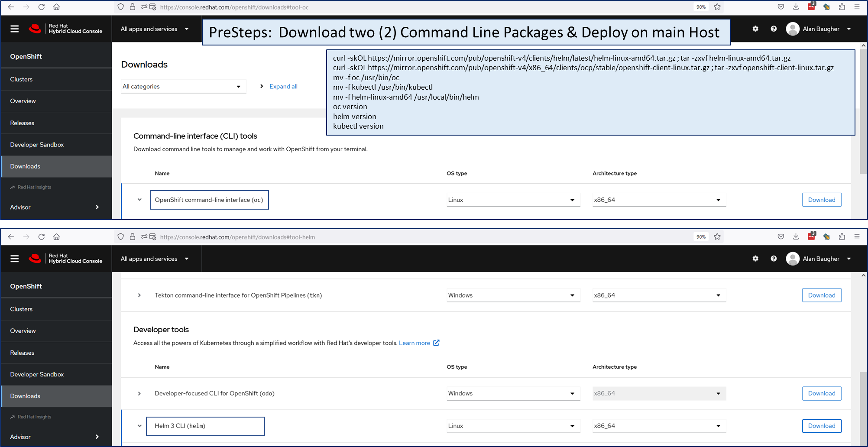868x447 pixels.
Task: Click reload icon in the tool-oc browser window
Action: 42,7
